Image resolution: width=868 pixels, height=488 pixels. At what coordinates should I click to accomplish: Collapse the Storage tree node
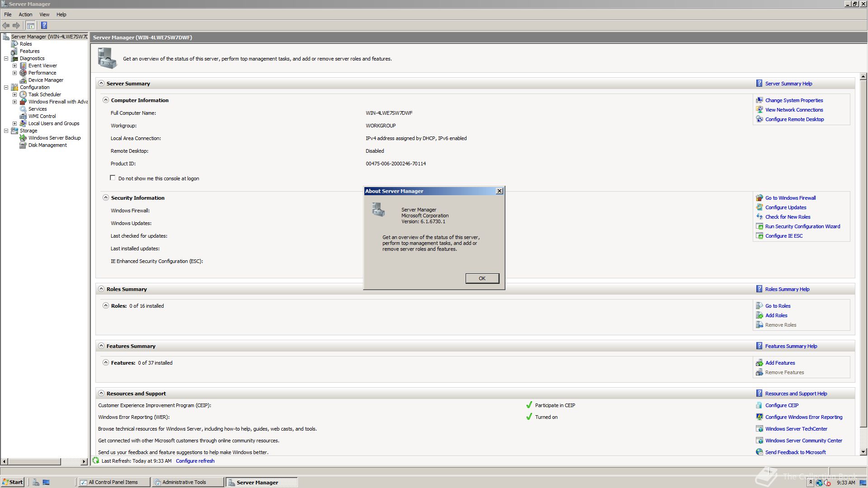tap(6, 131)
